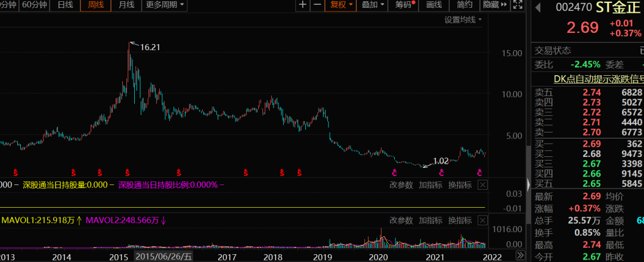The height and width of the screenshot is (262, 644).
Task: Open the 复权 dropdown
Action: coord(339,5)
